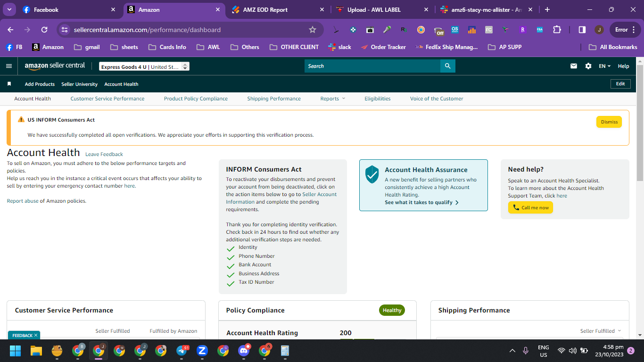Click See what it takes to qualify
Screen dimensions: 644x362
coord(422,202)
